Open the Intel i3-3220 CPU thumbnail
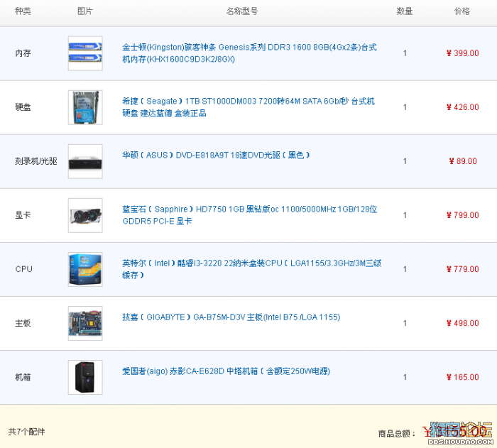Viewport: 497px width, 448px height. [x=85, y=269]
